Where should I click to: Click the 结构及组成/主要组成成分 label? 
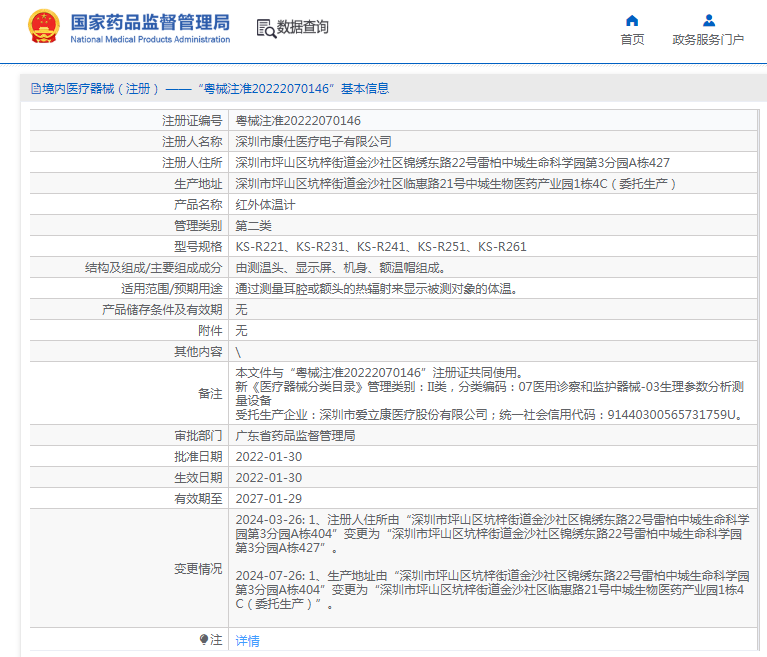click(154, 268)
